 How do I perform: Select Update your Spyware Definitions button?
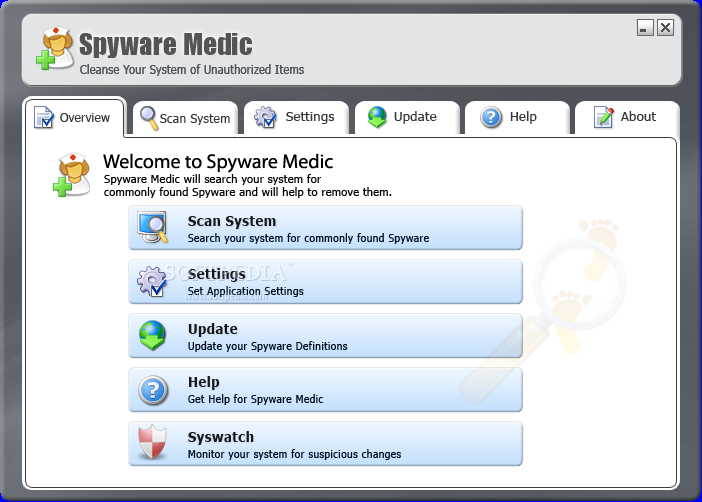click(325, 336)
